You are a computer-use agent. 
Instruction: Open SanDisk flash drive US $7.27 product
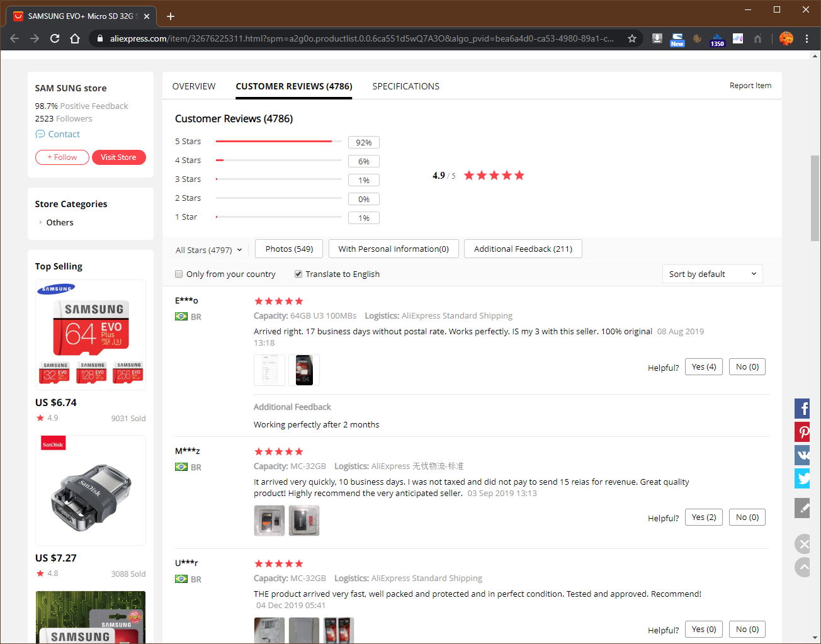click(91, 490)
